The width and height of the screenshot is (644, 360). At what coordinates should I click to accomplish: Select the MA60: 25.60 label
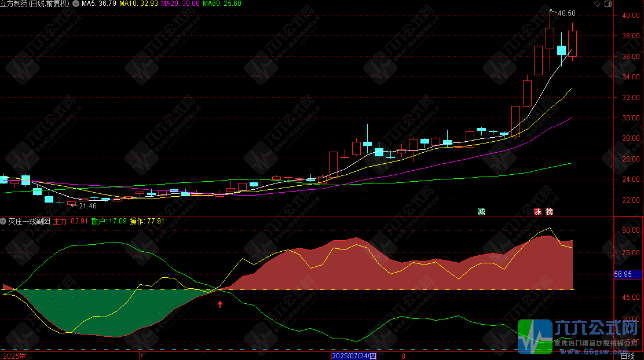point(222,3)
